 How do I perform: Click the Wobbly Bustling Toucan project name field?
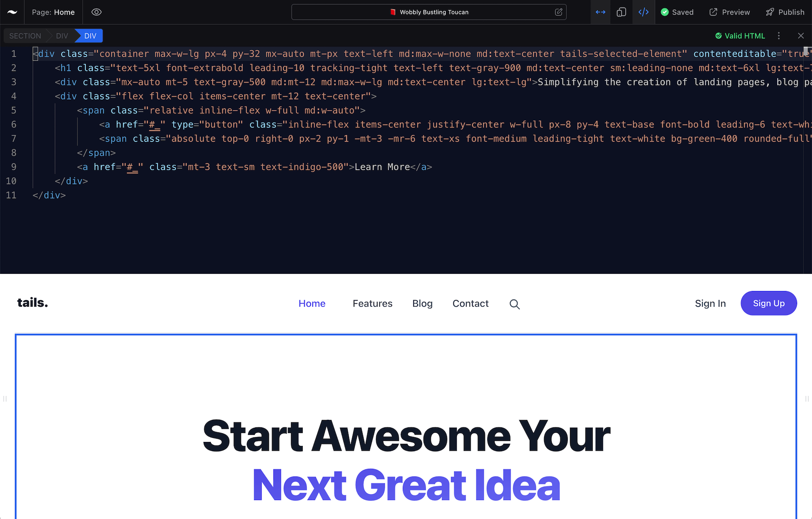pos(429,12)
